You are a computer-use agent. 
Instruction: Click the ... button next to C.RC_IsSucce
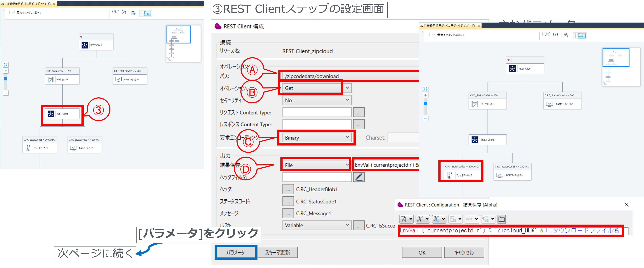(x=359, y=225)
